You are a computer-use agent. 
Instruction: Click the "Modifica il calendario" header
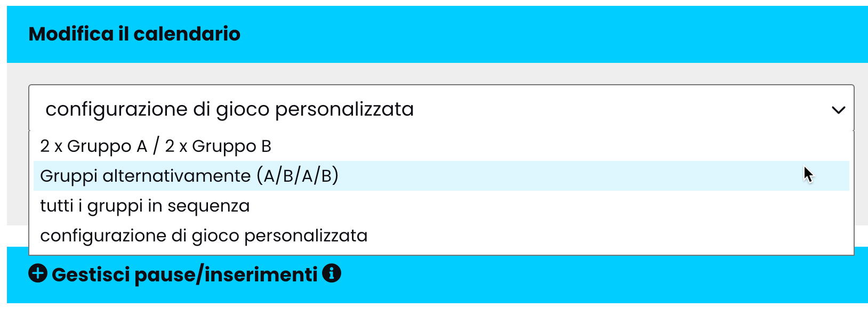pyautogui.click(x=134, y=34)
